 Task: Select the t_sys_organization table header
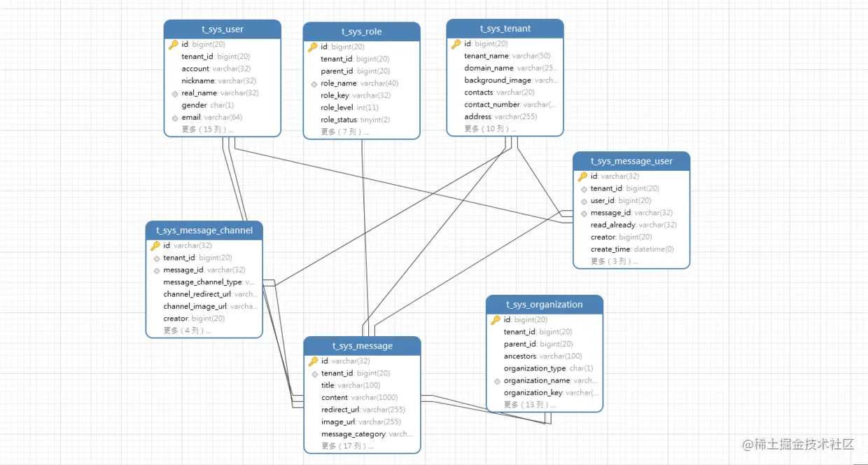click(x=545, y=305)
